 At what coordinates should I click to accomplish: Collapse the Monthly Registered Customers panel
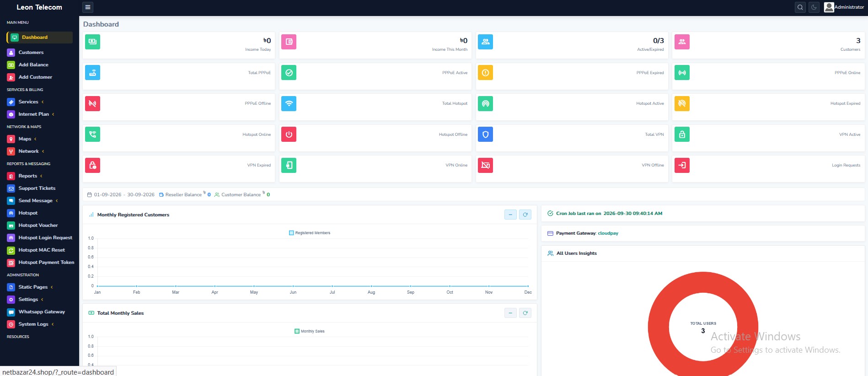coord(510,215)
